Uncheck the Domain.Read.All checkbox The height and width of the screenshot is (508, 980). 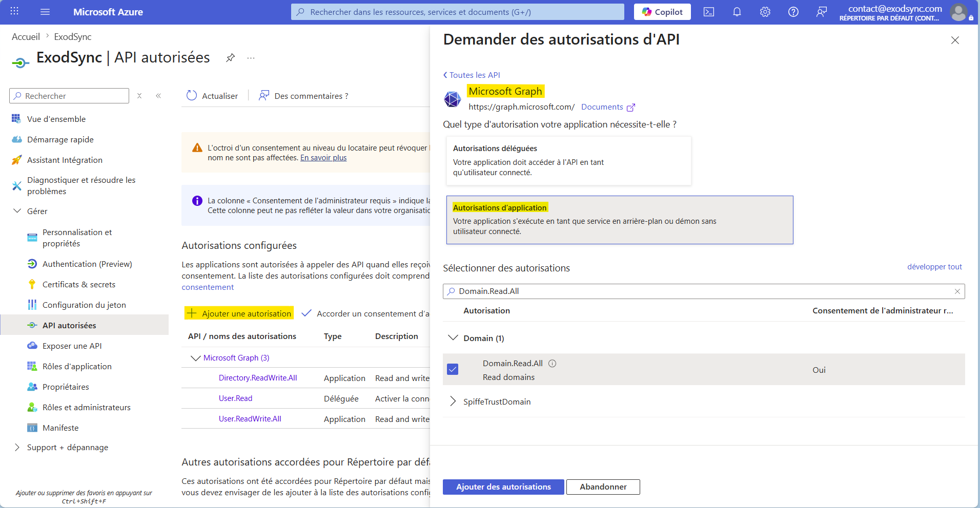coord(453,369)
